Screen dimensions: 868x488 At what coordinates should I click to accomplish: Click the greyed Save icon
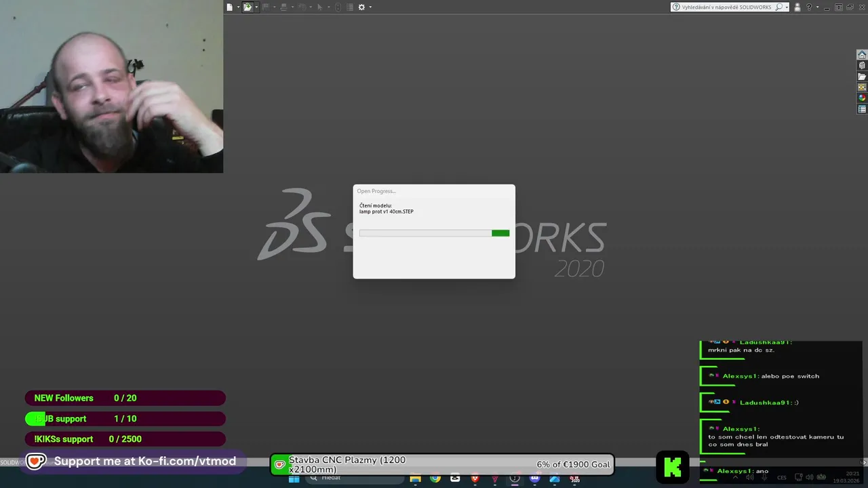(265, 7)
